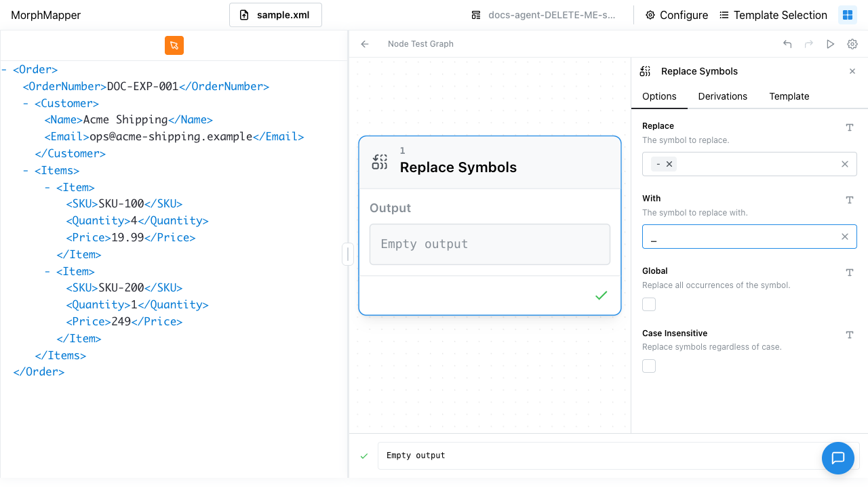Screen dimensions: 868x488
Task: Switch to the Options tab
Action: [x=659, y=96]
